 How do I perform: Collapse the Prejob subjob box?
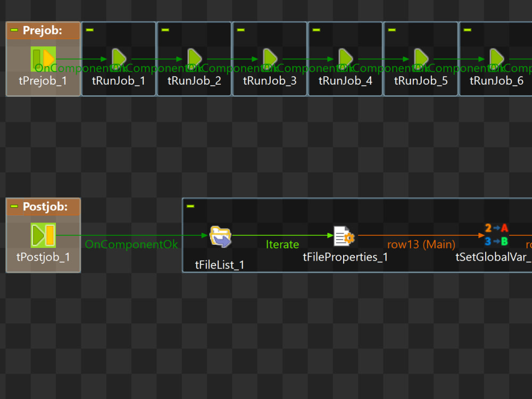[14, 30]
